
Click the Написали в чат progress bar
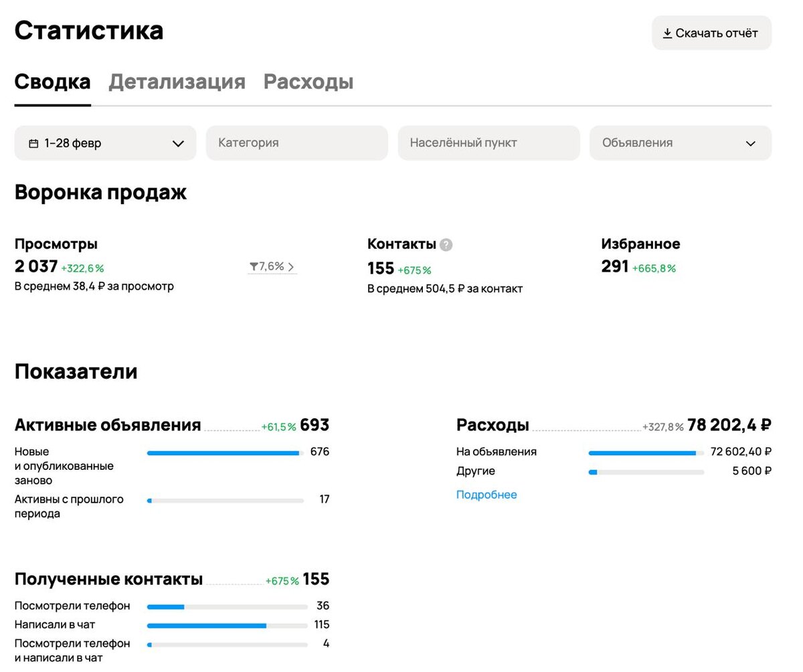pyautogui.click(x=228, y=626)
